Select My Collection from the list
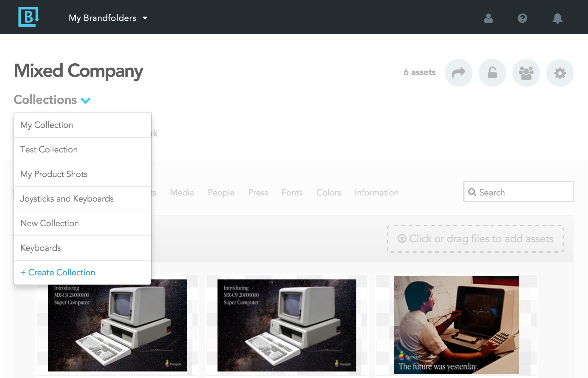Screen dimensions: 588x378 [x=83, y=125]
